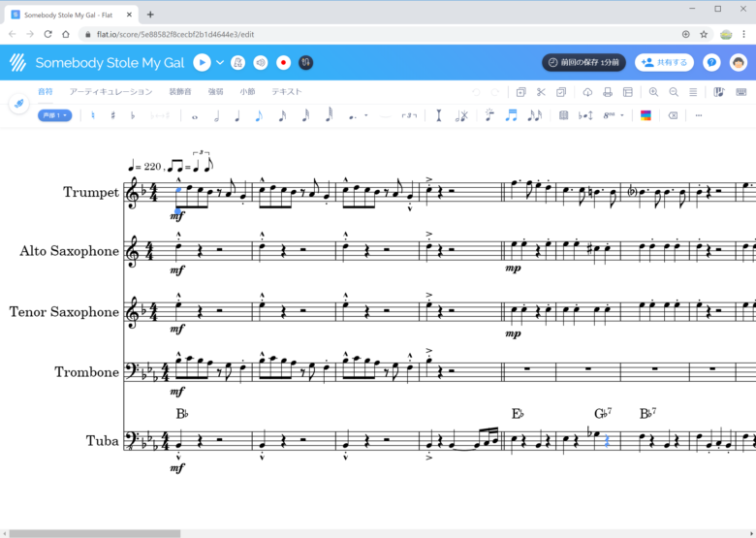Click the transpose pitch arrows icon

(585, 115)
